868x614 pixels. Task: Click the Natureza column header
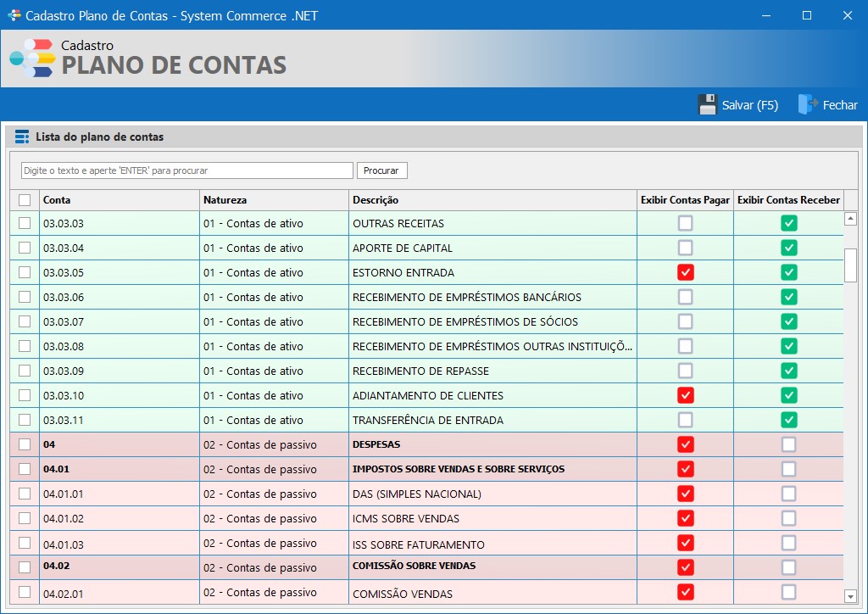pyautogui.click(x=274, y=200)
